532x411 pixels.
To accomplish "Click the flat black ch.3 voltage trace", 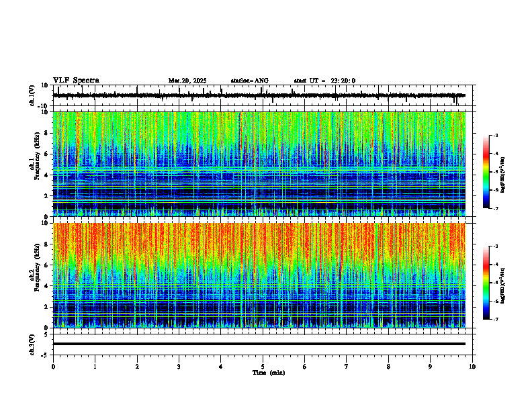I will pos(259,344).
